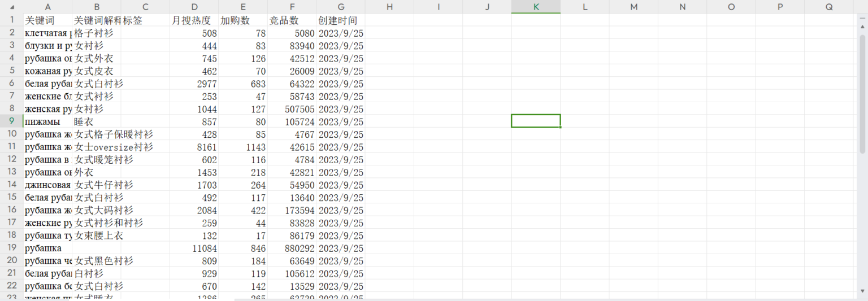Click the horizontal scrollbar at bottom

tap(509, 299)
